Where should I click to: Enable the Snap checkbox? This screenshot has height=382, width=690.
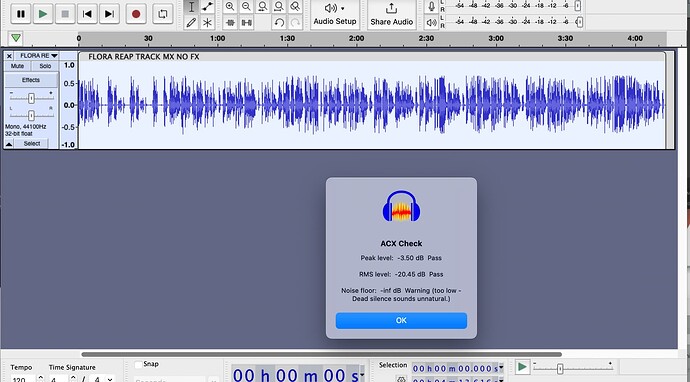tap(138, 364)
